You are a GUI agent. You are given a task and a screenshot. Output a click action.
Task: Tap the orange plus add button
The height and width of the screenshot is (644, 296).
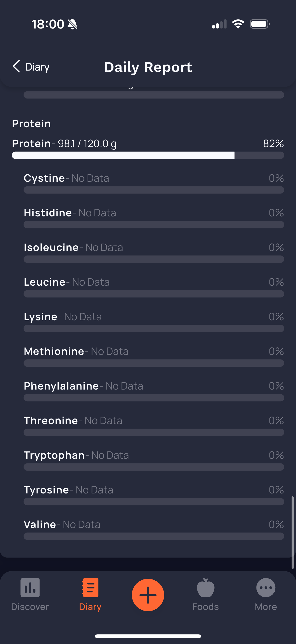point(148,595)
